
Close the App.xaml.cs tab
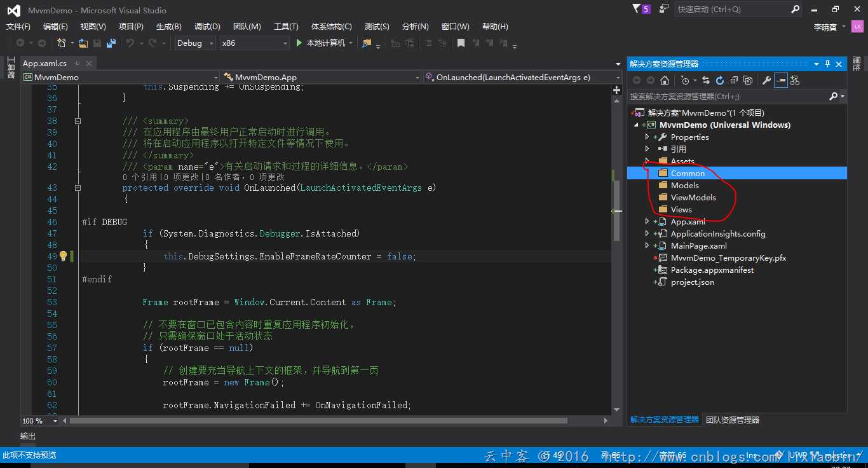(90, 64)
